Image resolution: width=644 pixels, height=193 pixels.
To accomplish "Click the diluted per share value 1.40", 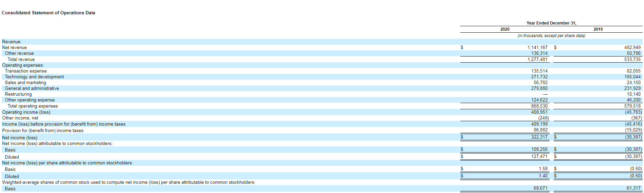I will tap(543, 176).
